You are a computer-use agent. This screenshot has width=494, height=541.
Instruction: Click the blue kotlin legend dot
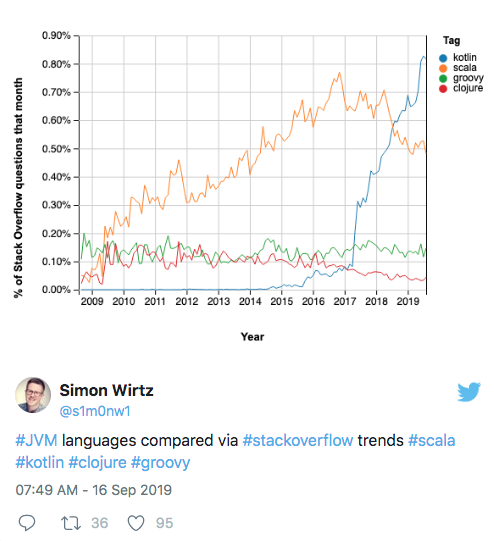(443, 58)
